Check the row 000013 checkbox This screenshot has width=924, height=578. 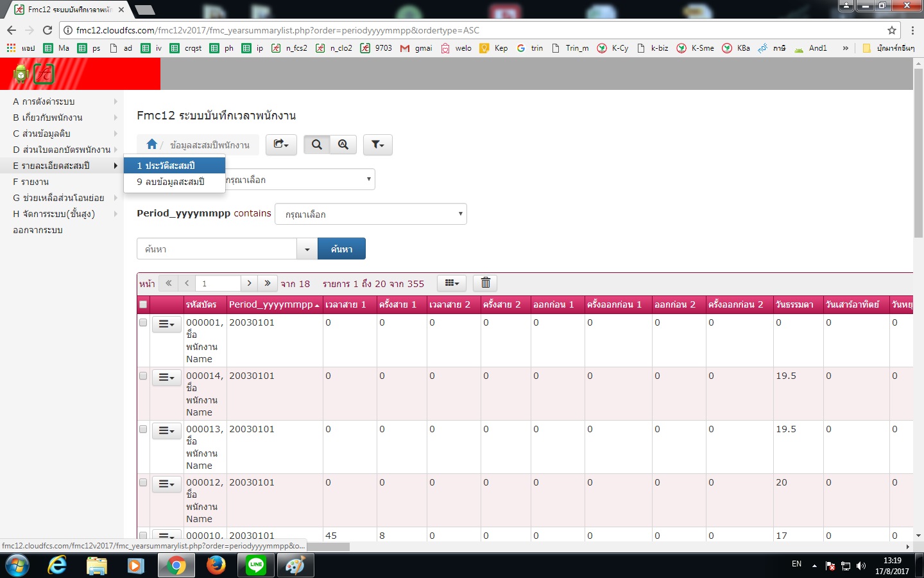click(x=143, y=429)
